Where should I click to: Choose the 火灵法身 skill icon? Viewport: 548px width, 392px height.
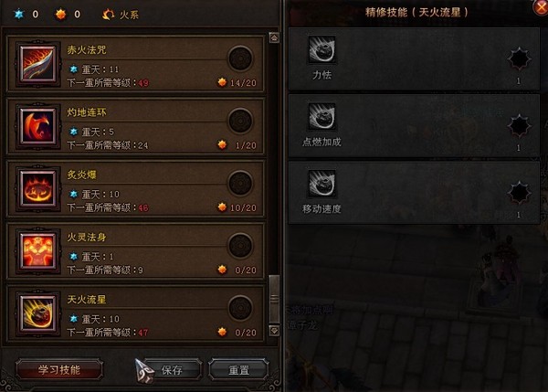click(38, 251)
